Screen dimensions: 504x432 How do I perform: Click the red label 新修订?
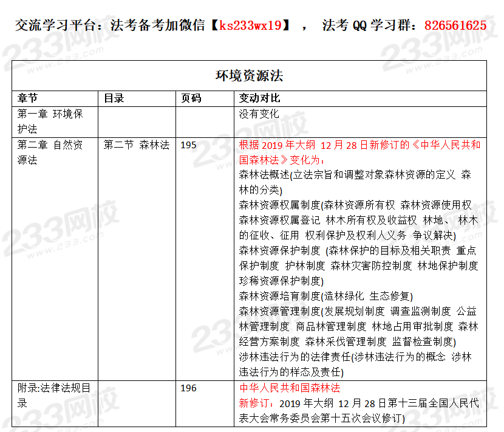click(x=254, y=403)
